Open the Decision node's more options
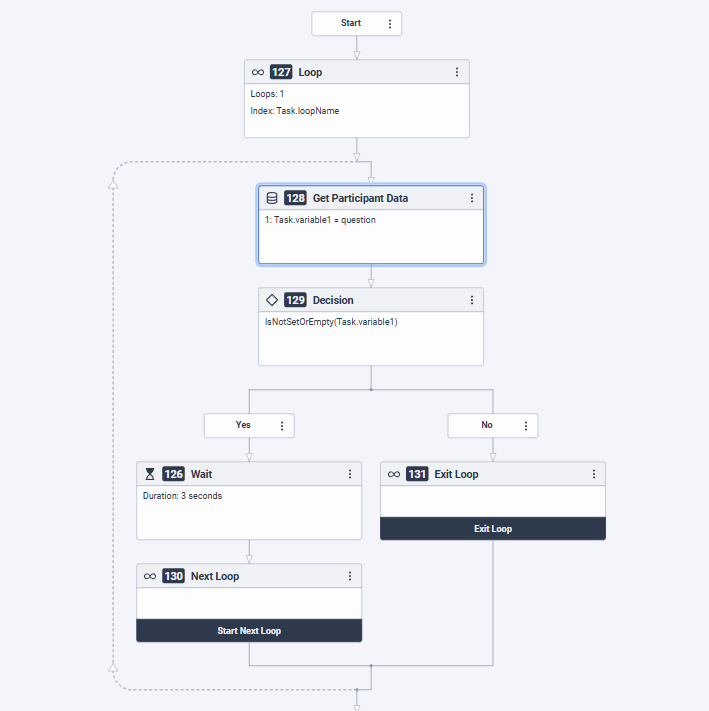This screenshot has width=709, height=711. coord(472,300)
